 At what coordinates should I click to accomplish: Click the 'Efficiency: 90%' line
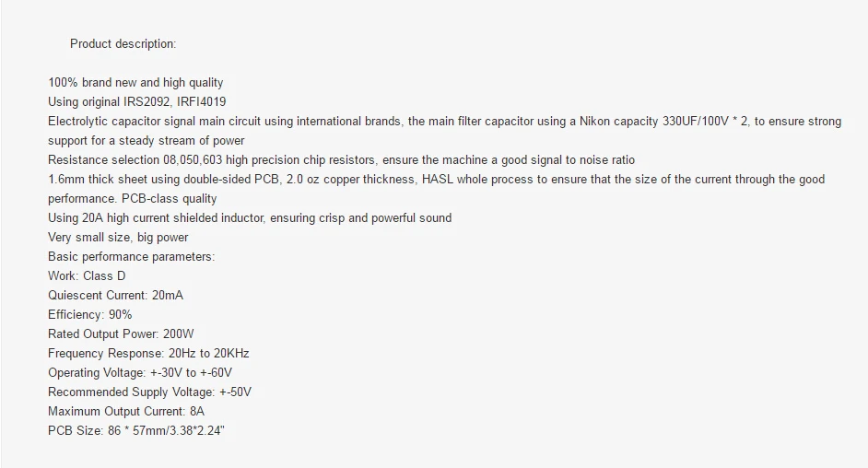tap(90, 315)
